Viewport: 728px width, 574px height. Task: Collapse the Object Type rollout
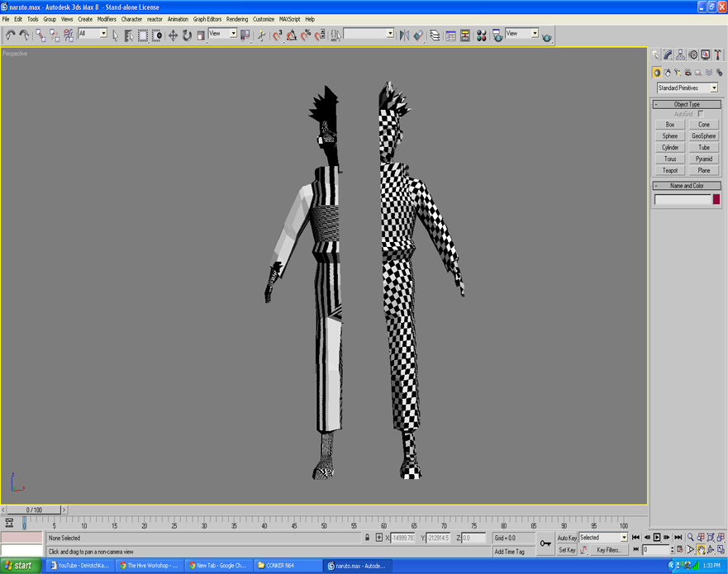click(x=687, y=104)
